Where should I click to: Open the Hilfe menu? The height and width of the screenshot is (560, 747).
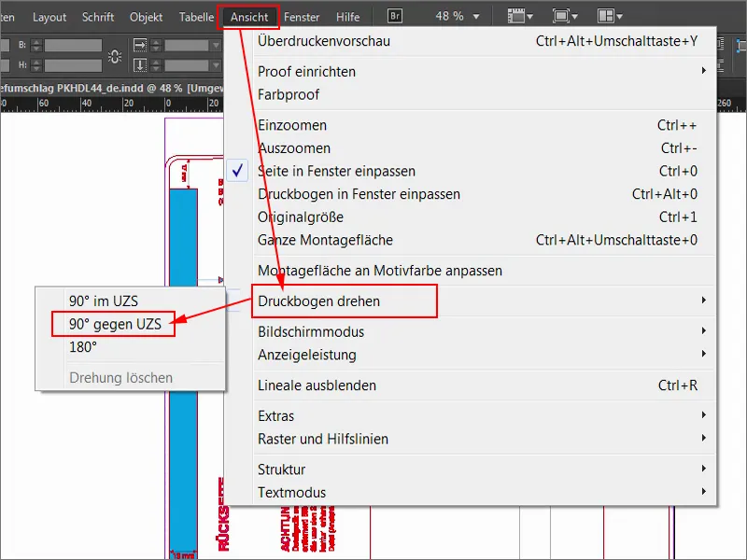coord(347,17)
